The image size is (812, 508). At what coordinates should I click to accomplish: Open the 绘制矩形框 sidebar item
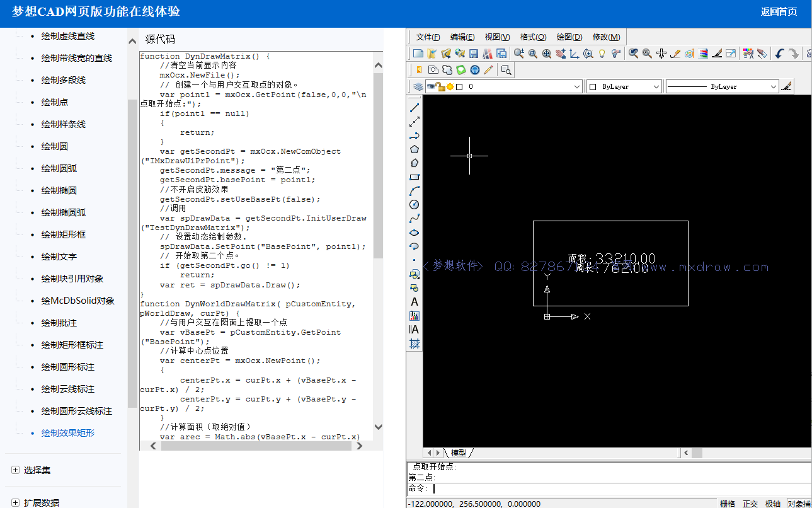pyautogui.click(x=64, y=234)
